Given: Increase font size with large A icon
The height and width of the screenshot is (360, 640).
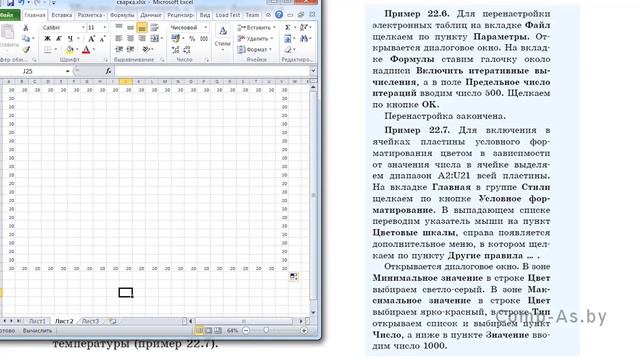Looking at the screenshot, I should [91, 38].
